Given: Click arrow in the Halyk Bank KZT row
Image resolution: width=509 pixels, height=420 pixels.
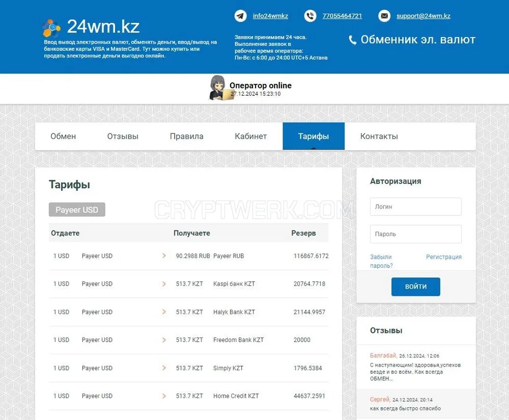Looking at the screenshot, I should [164, 312].
